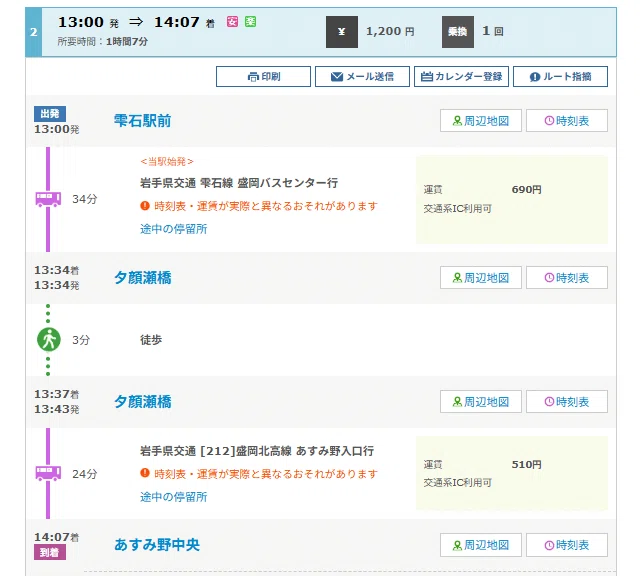Click the bus icon for 34分 leg
641x576 pixels.
click(48, 199)
